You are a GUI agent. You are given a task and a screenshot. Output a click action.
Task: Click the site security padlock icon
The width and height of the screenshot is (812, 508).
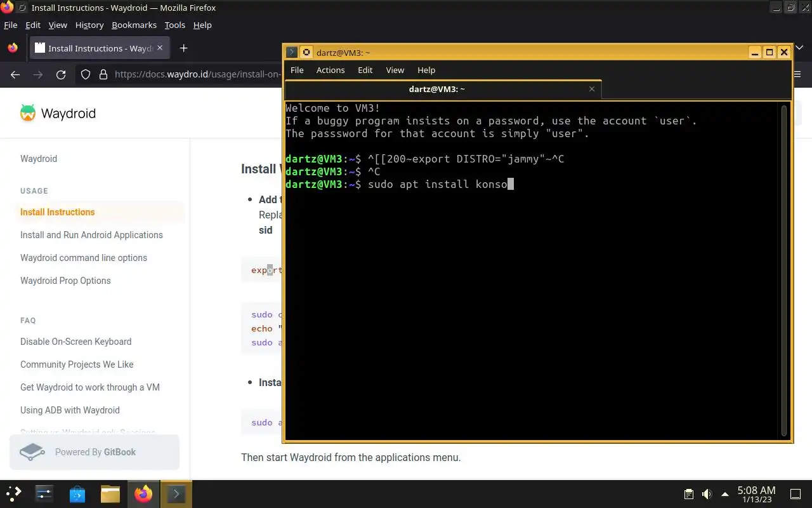(x=103, y=74)
